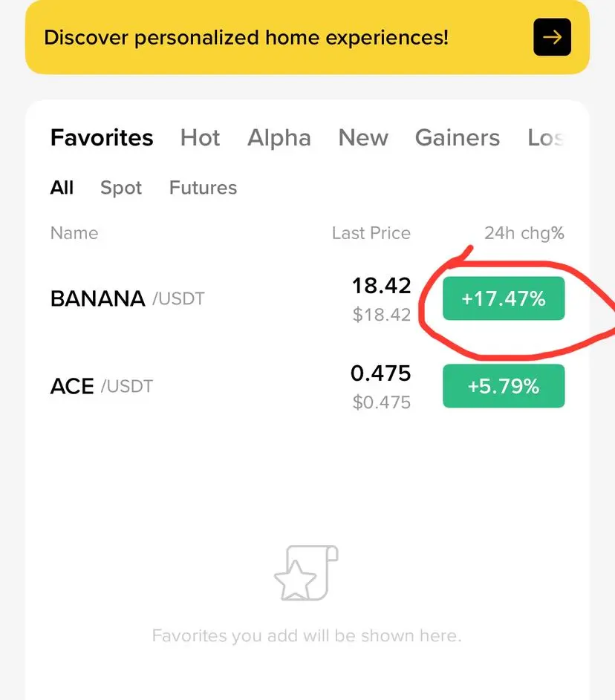Tap the arrow icon in the yellow banner
Screen dimensions: 615x700
point(552,37)
